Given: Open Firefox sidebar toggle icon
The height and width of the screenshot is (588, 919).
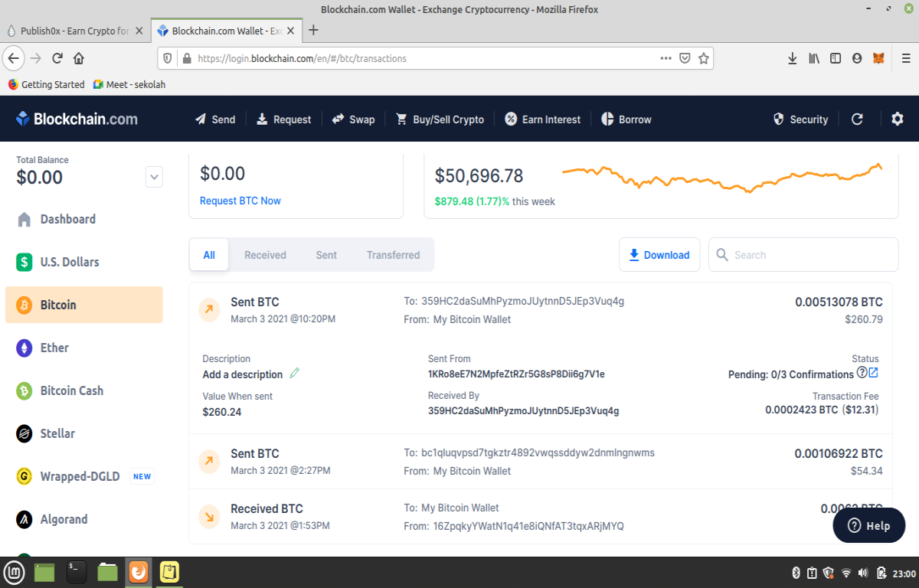Looking at the screenshot, I should (836, 58).
